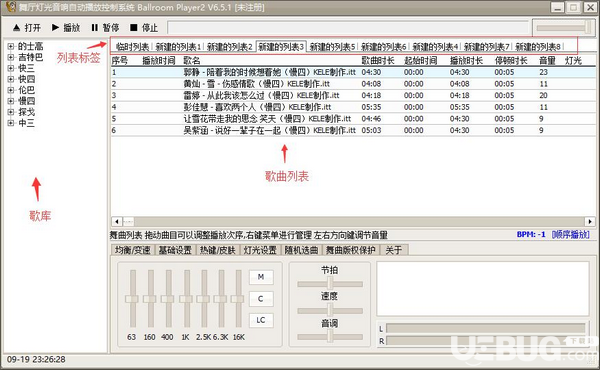This screenshot has width=600, height=370.
Task: Open the 热键/皮肤 settings tab
Action: (217, 250)
